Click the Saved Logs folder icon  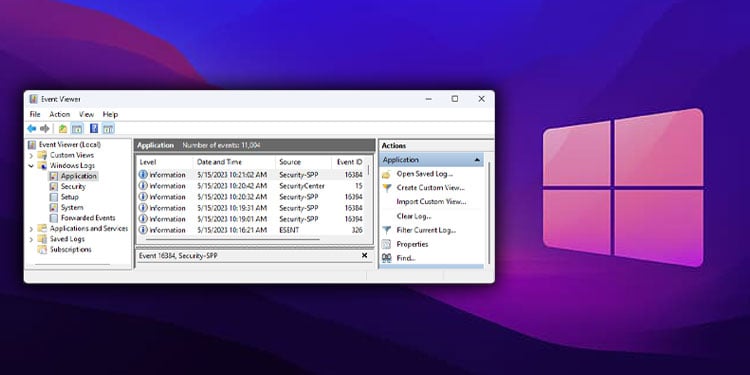coord(43,239)
